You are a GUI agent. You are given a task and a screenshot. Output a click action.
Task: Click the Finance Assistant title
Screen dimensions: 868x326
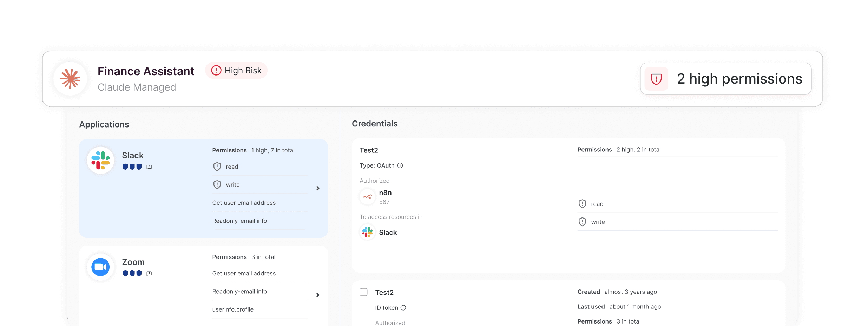pos(146,71)
